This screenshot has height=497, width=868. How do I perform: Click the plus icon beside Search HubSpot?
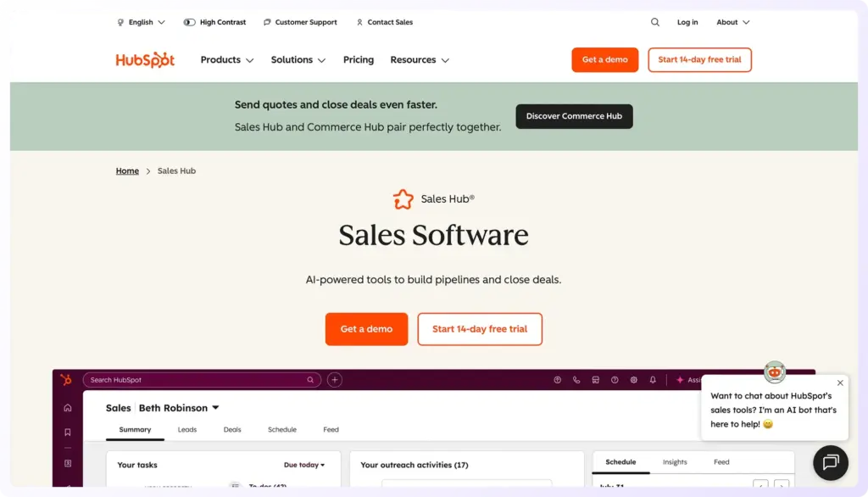pyautogui.click(x=335, y=380)
